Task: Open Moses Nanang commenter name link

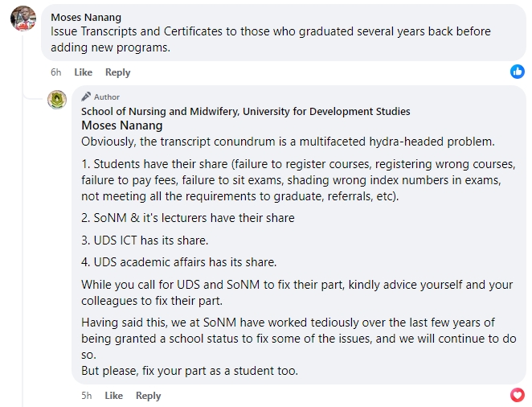Action: coord(86,18)
